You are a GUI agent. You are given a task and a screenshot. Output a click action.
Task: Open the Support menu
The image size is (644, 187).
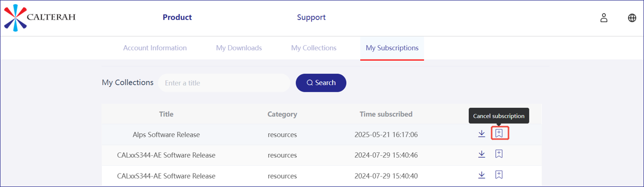pos(311,17)
